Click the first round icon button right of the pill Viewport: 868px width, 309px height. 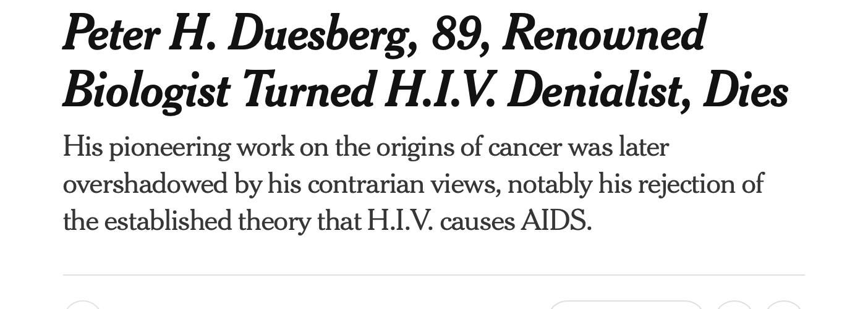pos(734,305)
